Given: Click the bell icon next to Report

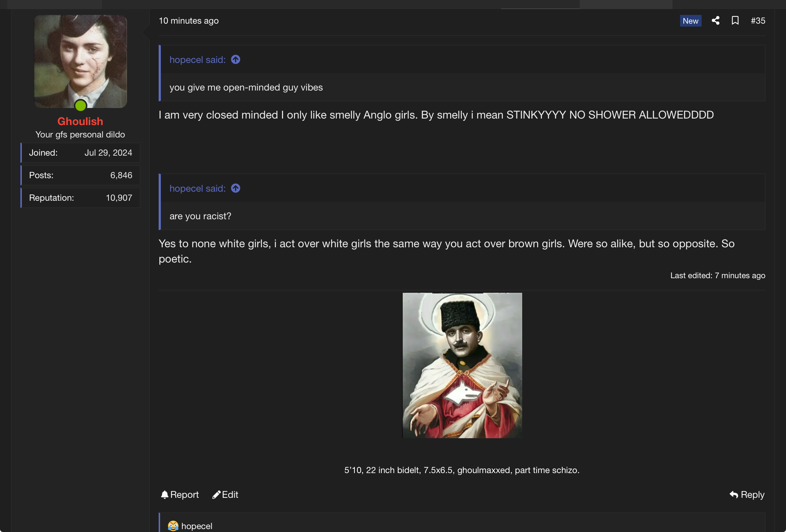Looking at the screenshot, I should point(165,495).
